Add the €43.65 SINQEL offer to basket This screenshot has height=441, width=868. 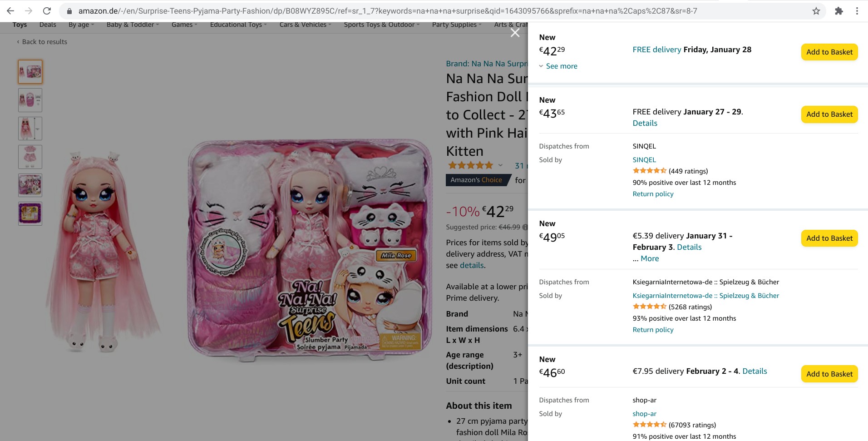tap(829, 114)
